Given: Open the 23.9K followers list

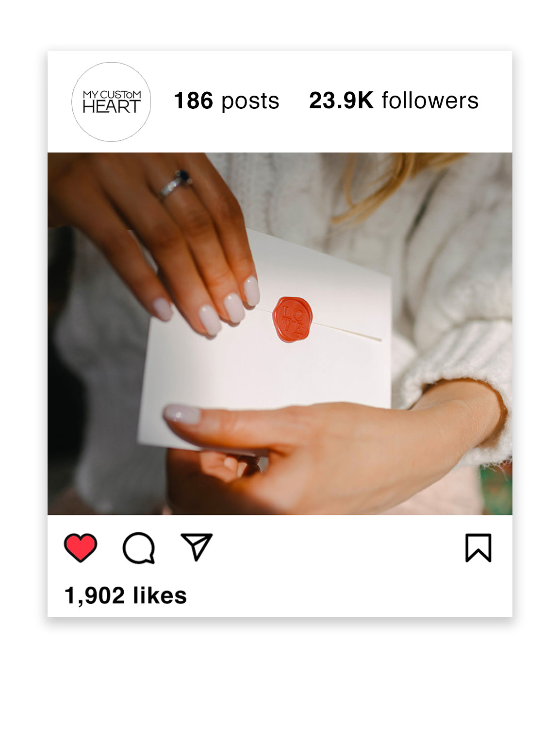Looking at the screenshot, I should pos(394,101).
